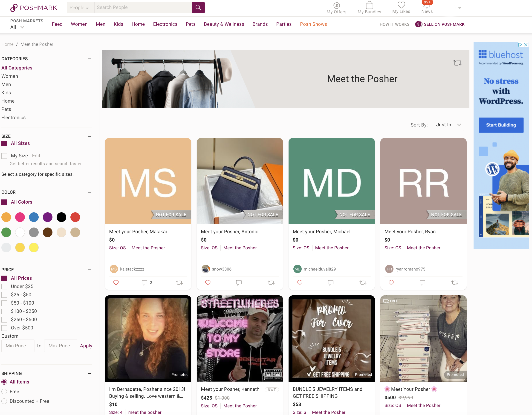Image resolution: width=532 pixels, height=415 pixels.
Task: Click share icon on Meet the Posher banner
Action: click(457, 63)
